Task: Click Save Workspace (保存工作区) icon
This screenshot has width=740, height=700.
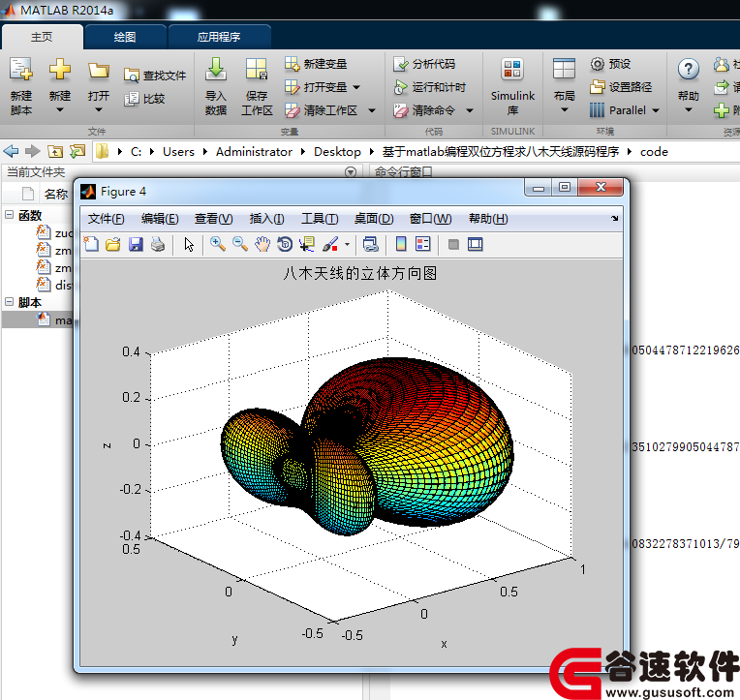Action: 257,70
